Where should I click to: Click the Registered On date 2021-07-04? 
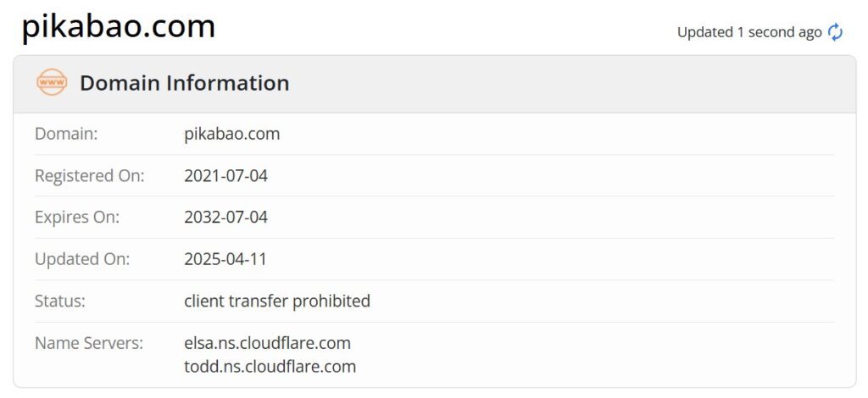tap(225, 176)
